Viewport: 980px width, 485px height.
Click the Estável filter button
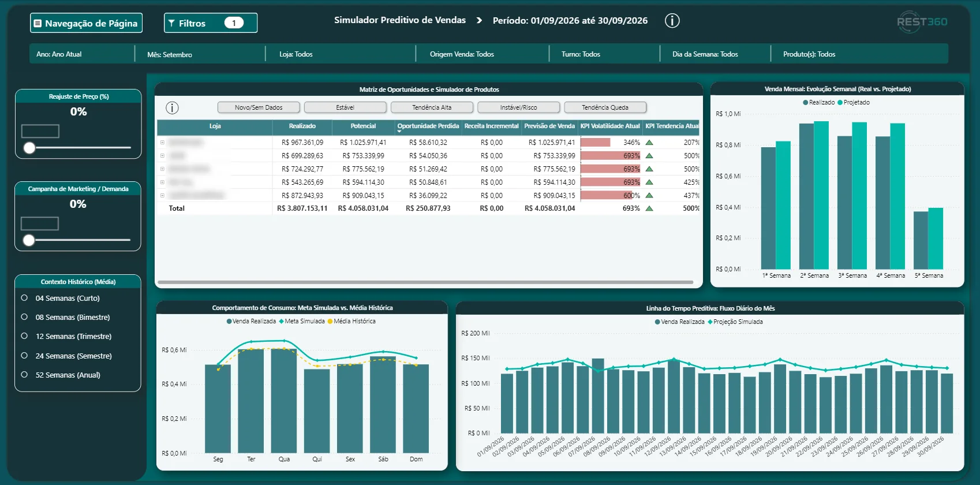345,107
